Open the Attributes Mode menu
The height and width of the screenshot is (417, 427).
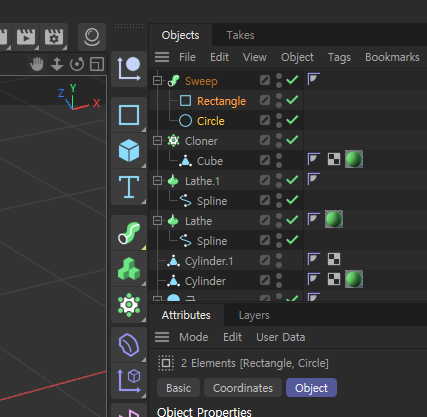[194, 337]
